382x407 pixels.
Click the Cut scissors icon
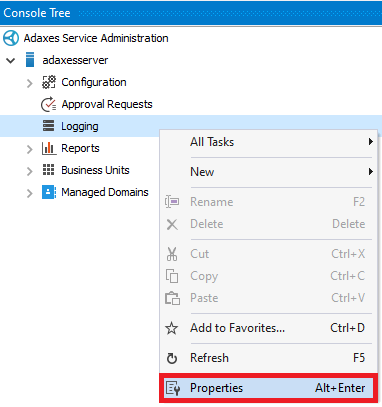tap(172, 254)
